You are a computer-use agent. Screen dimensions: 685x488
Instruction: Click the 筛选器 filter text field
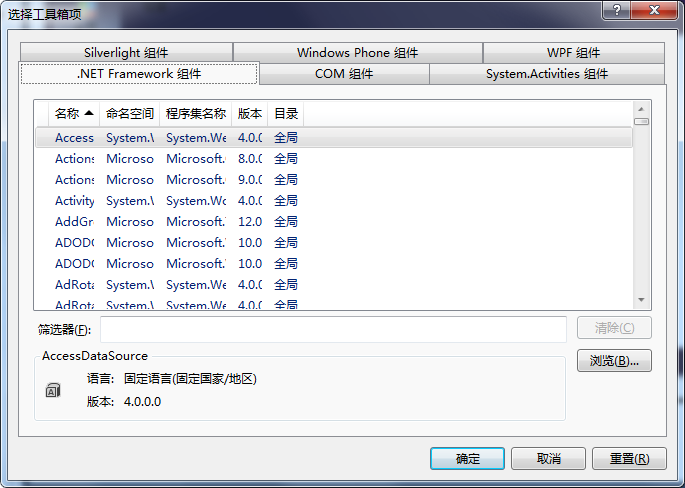pyautogui.click(x=333, y=329)
